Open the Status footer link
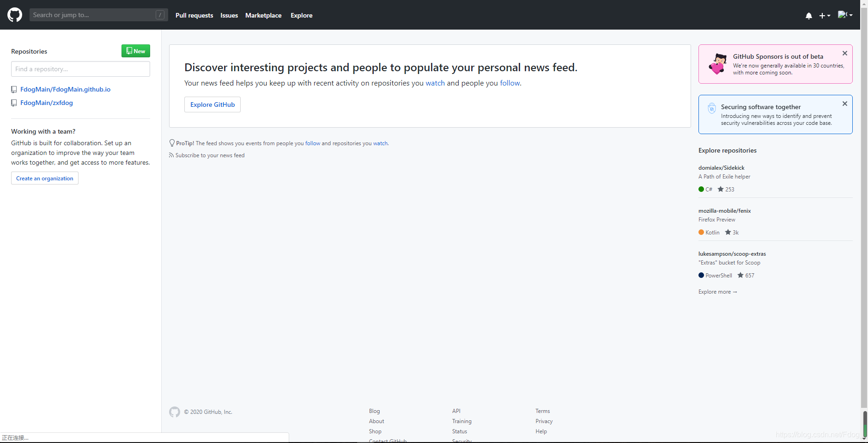This screenshot has width=868, height=443. (459, 431)
